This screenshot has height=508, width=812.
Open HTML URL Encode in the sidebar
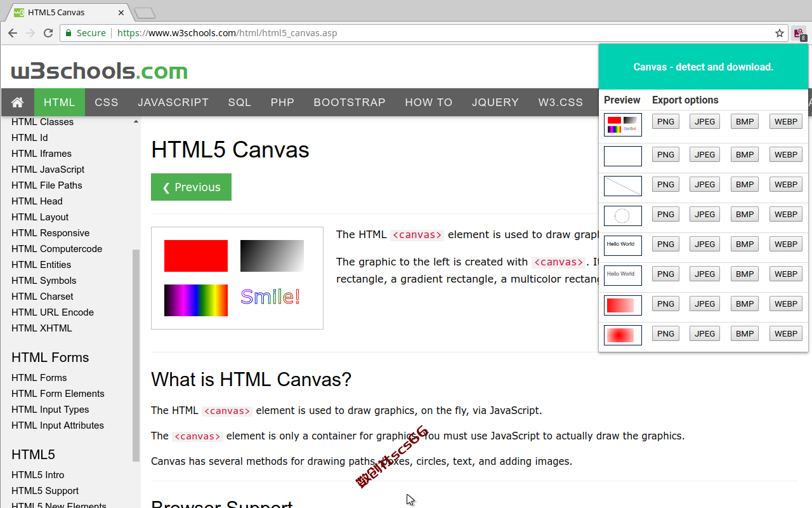pos(53,312)
